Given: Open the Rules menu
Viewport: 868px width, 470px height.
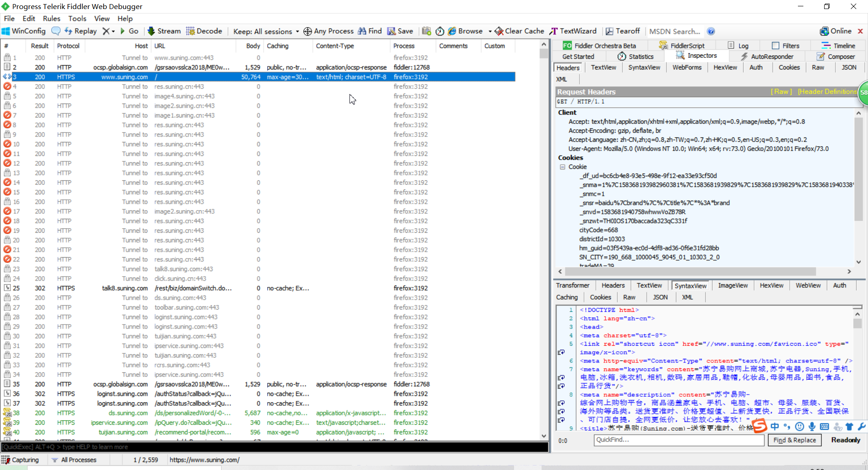Looking at the screenshot, I should pos(52,19).
